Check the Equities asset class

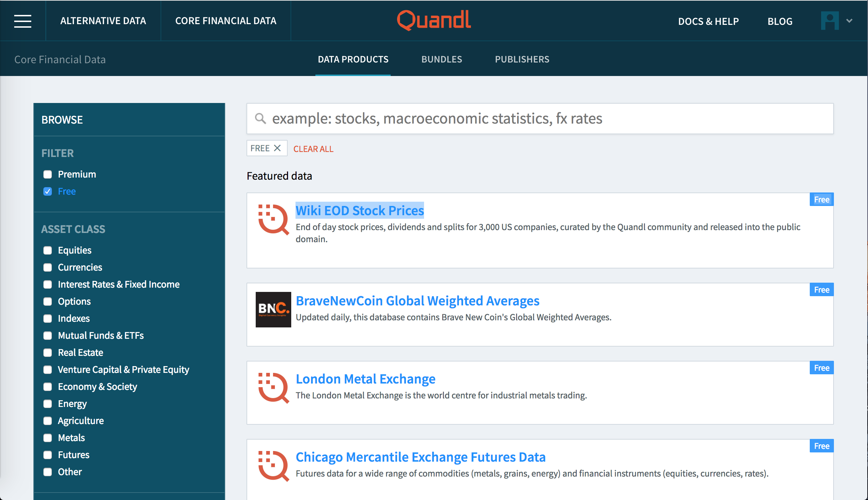[x=48, y=250]
